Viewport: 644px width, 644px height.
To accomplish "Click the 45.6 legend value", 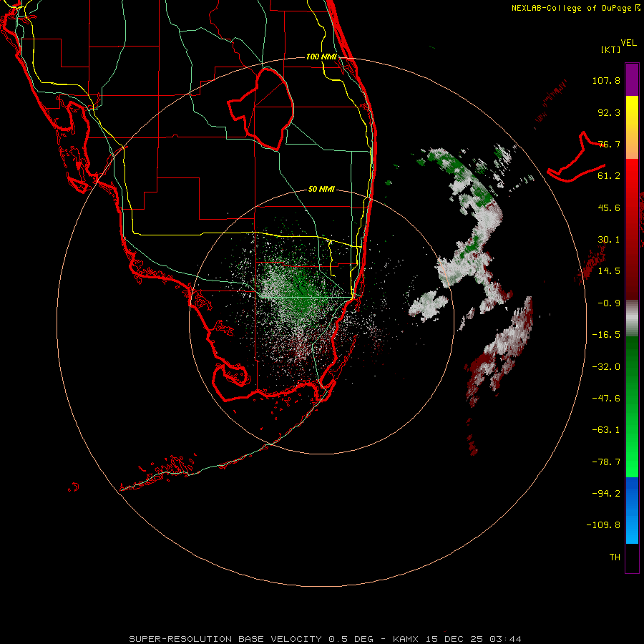I will pyautogui.click(x=609, y=208).
